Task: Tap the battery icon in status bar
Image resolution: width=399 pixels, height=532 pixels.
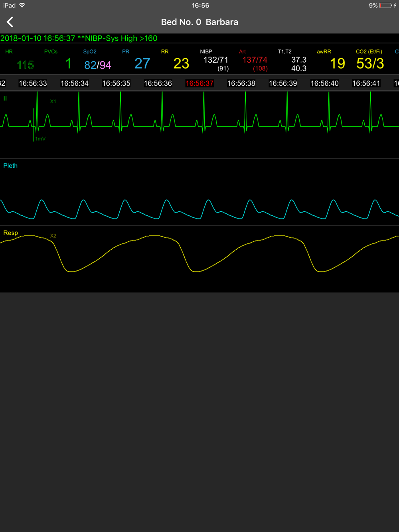Action: tap(386, 6)
